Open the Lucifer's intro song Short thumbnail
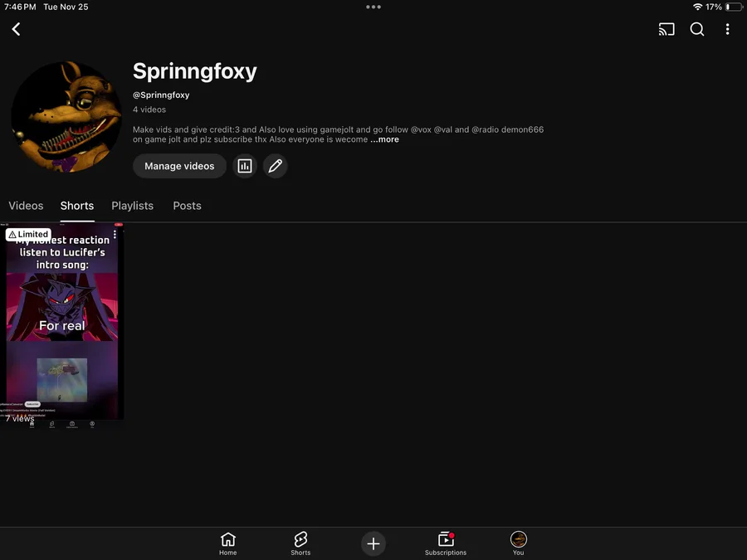This screenshot has width=747, height=560. point(62,326)
